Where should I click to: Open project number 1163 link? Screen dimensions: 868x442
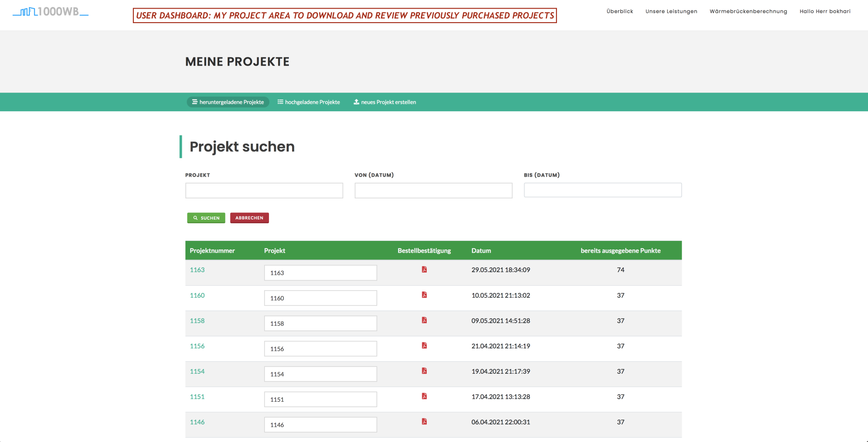pos(197,270)
